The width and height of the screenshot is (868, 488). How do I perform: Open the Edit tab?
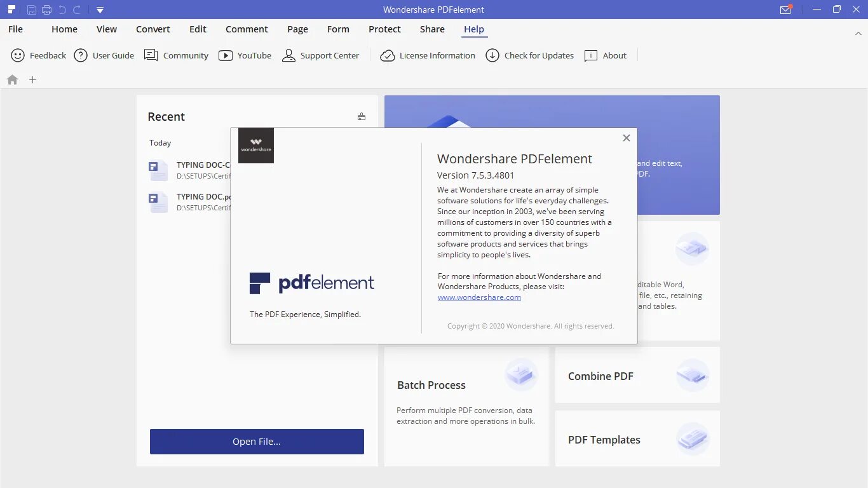pyautogui.click(x=198, y=29)
